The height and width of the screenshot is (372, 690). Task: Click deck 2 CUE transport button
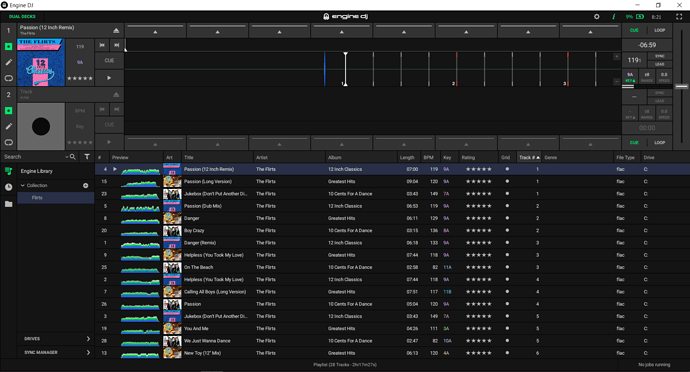tap(109, 125)
